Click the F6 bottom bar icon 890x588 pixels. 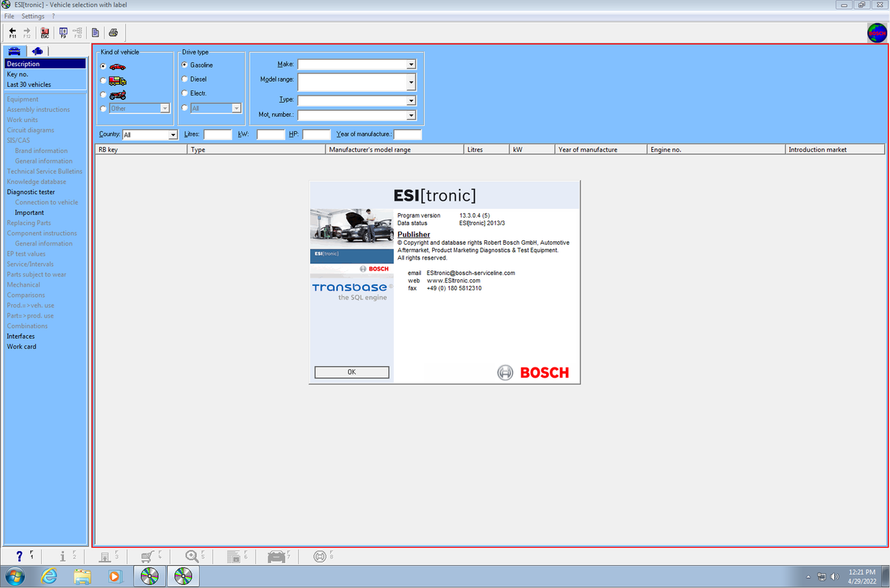pos(236,556)
